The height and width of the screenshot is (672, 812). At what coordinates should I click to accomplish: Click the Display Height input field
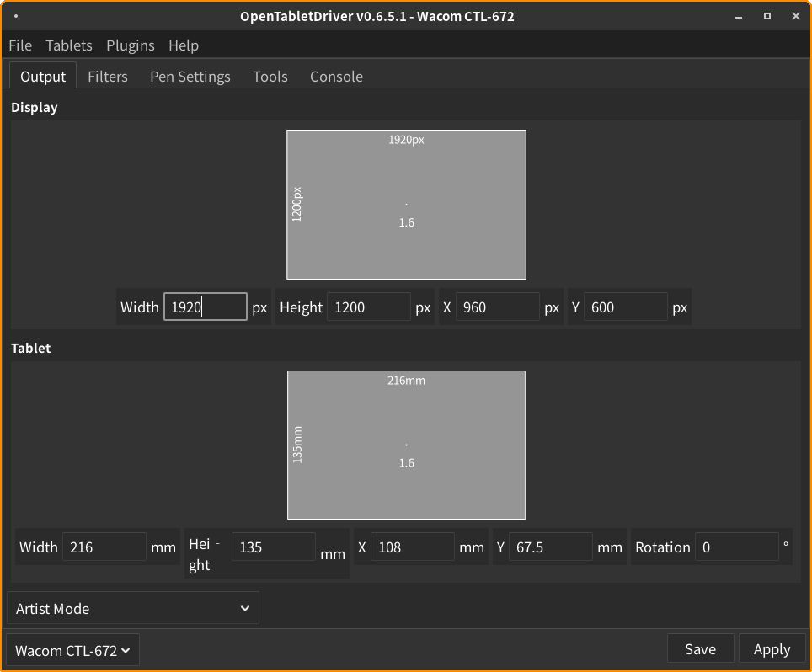coord(369,307)
